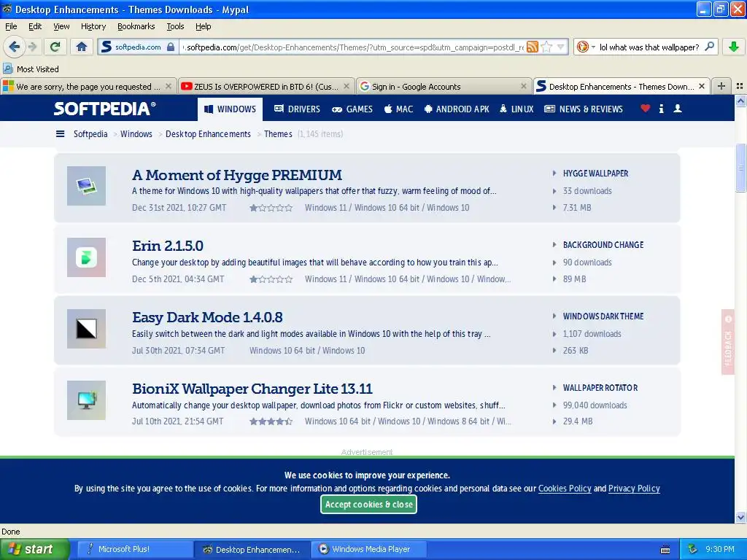Switch to the 'We are sorry' tab
The width and height of the screenshot is (747, 560).
pos(88,86)
